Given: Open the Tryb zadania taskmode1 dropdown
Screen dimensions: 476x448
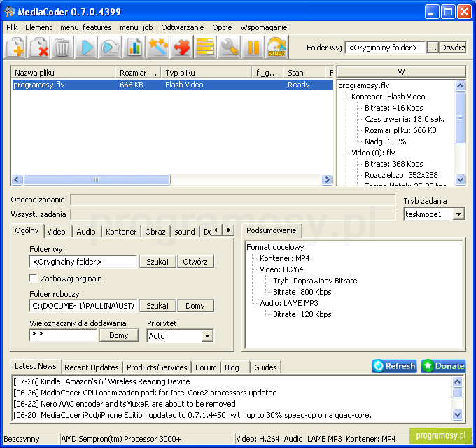Looking at the screenshot, I should pos(458,214).
